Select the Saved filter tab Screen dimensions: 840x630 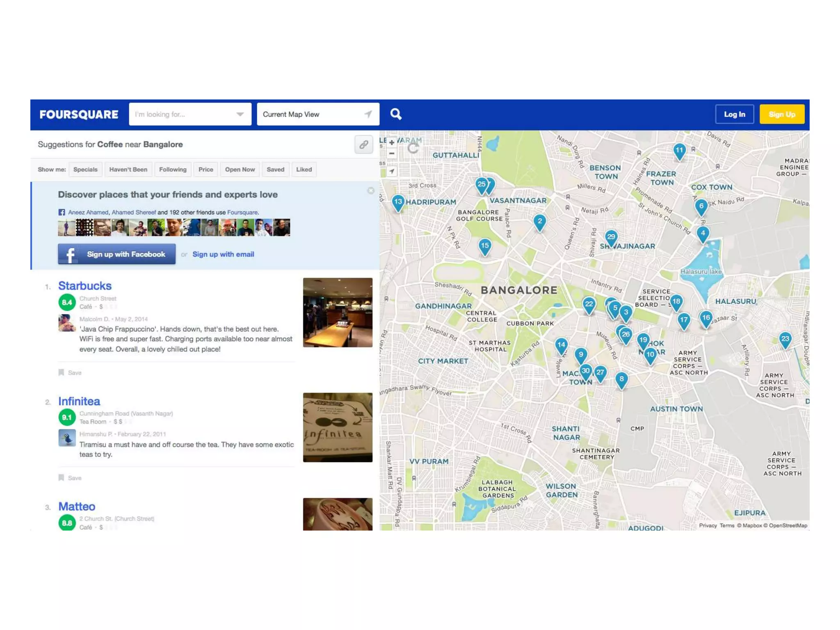tap(275, 169)
